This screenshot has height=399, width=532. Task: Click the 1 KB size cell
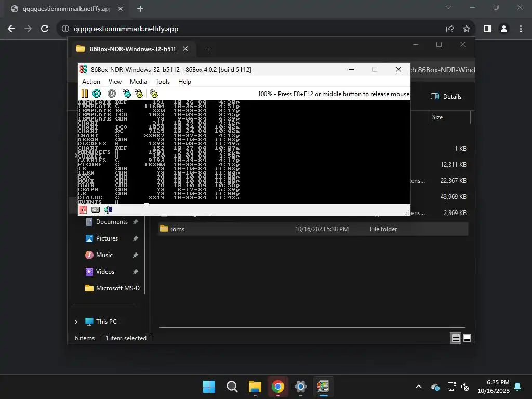(x=460, y=149)
